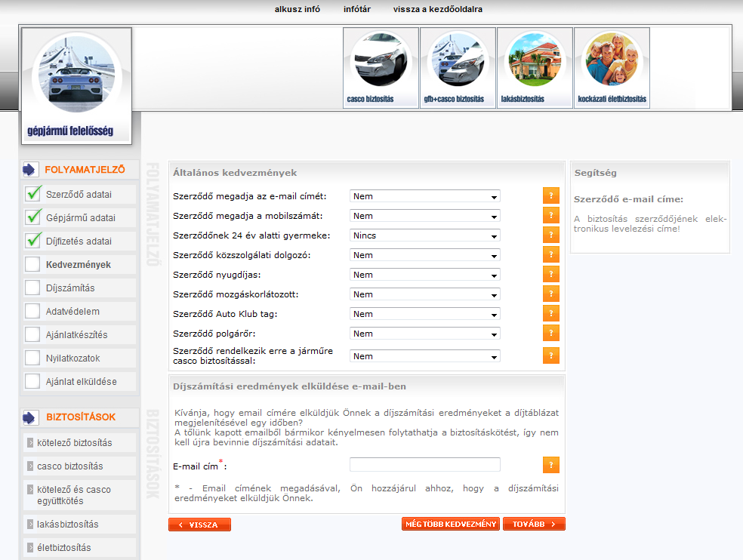Click help icon for e-mail címét row

(x=550, y=195)
